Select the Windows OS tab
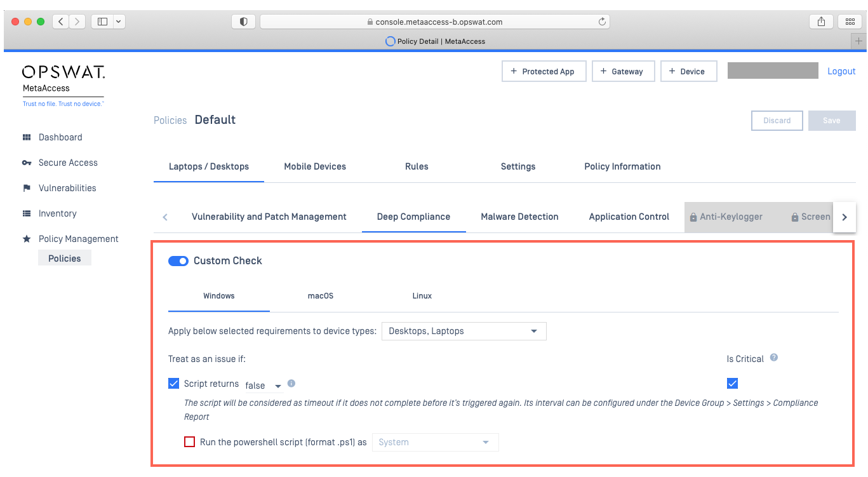The width and height of the screenshot is (868, 477). pyautogui.click(x=219, y=296)
